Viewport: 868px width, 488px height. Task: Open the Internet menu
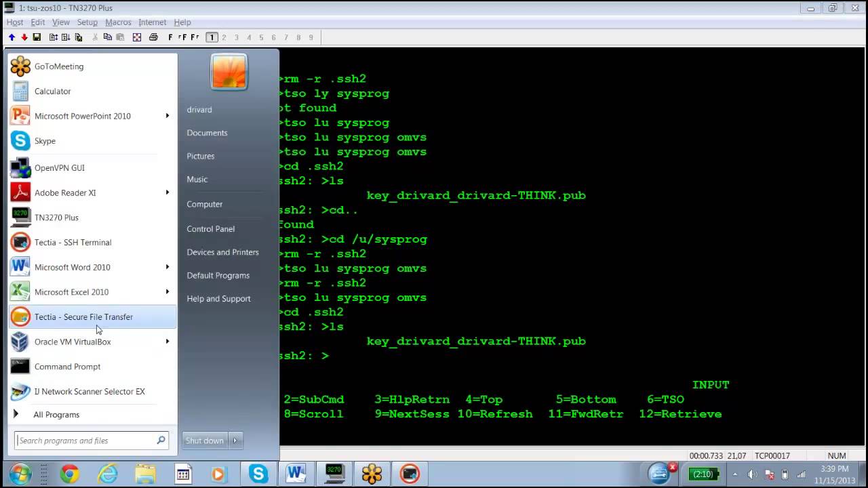pyautogui.click(x=153, y=22)
